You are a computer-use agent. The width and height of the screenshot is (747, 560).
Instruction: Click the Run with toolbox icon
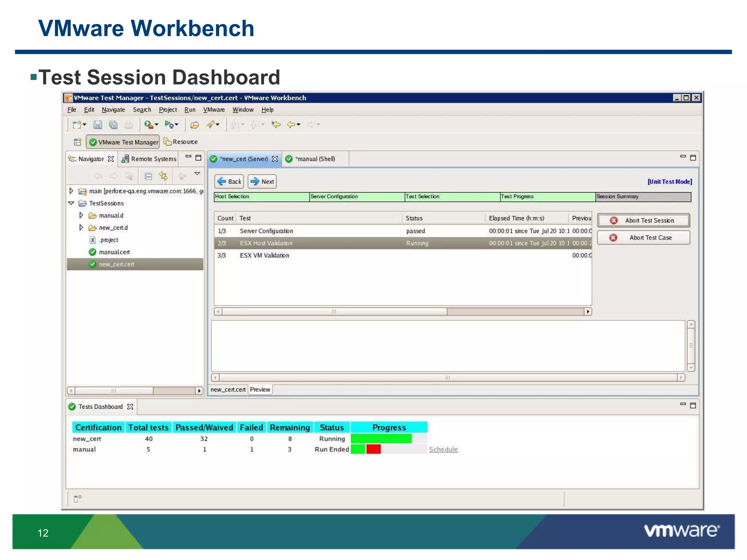(148, 125)
